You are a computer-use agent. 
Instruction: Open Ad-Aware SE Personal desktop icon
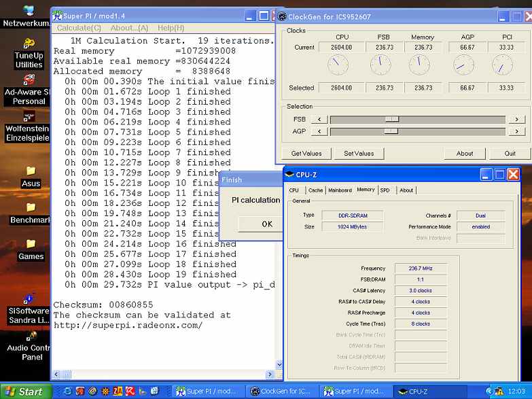pos(28,90)
